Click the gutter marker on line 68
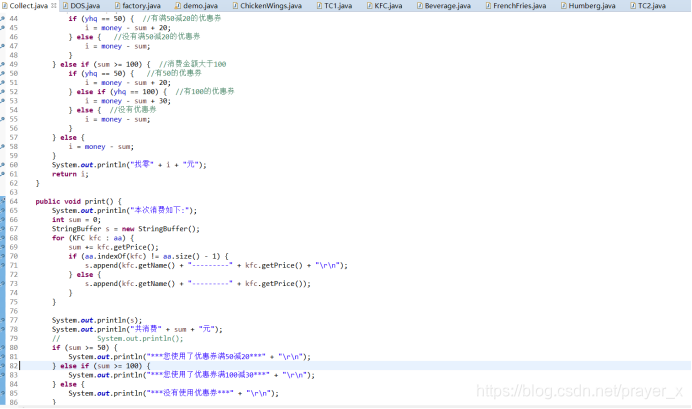The width and height of the screenshot is (692, 409). pyautogui.click(x=3, y=238)
